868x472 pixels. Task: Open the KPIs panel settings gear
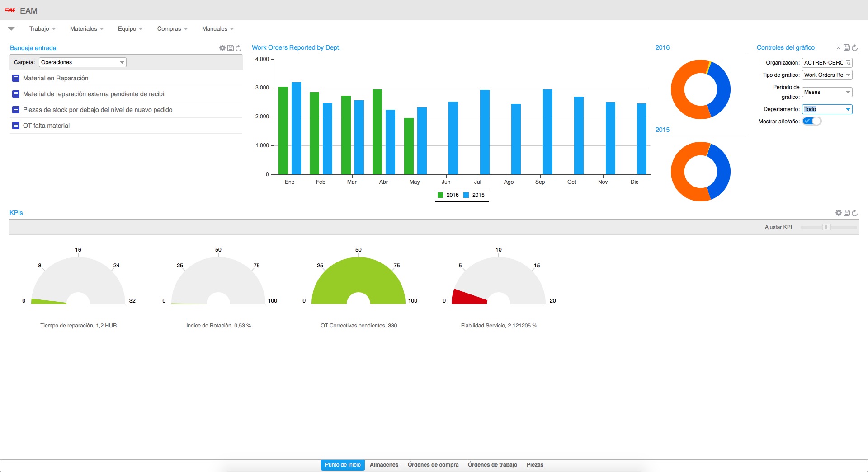[x=838, y=213]
